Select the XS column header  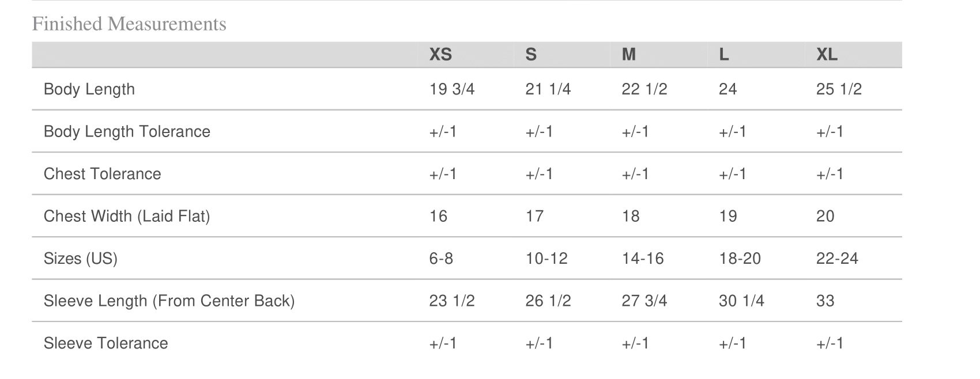click(x=440, y=55)
